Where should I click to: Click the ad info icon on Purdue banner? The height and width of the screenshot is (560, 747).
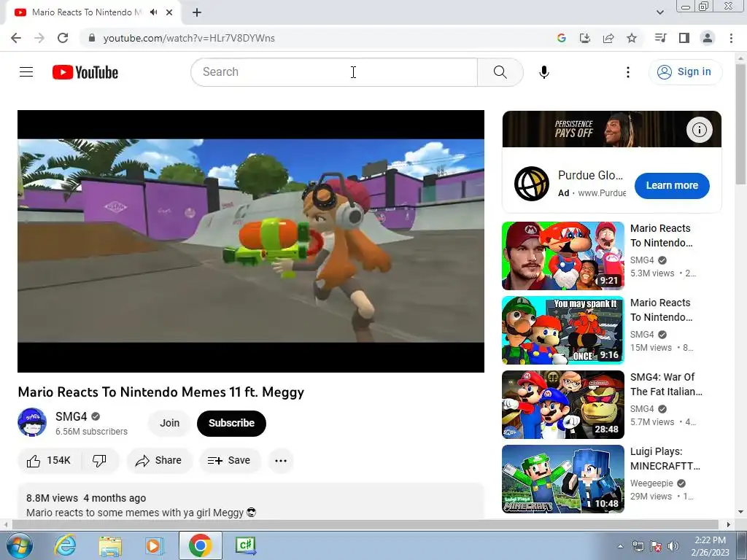(x=699, y=130)
